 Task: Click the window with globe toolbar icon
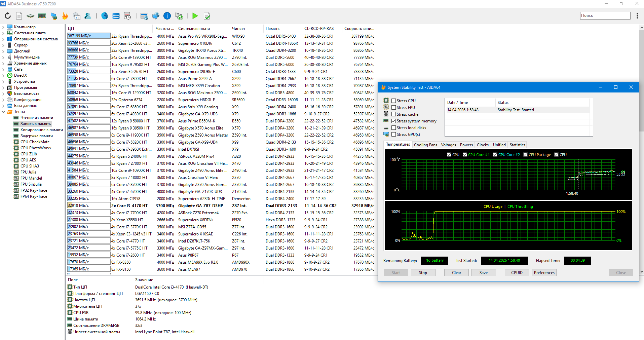pyautogui.click(x=144, y=16)
